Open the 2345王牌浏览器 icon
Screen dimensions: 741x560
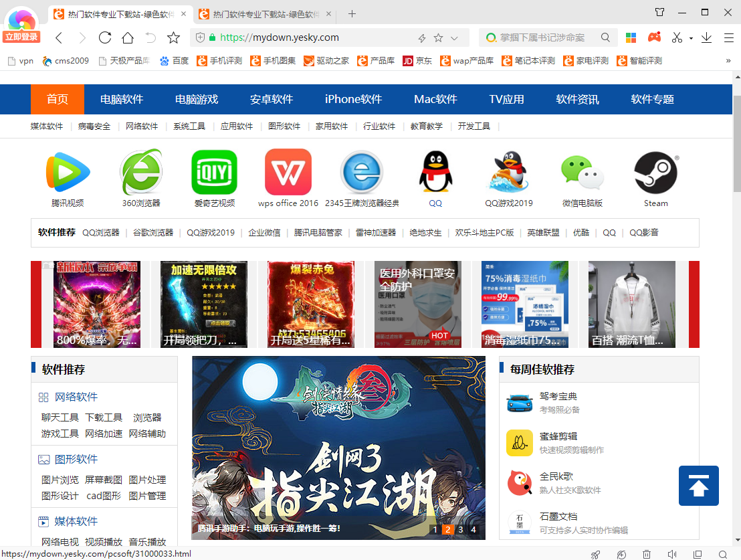[x=362, y=172]
